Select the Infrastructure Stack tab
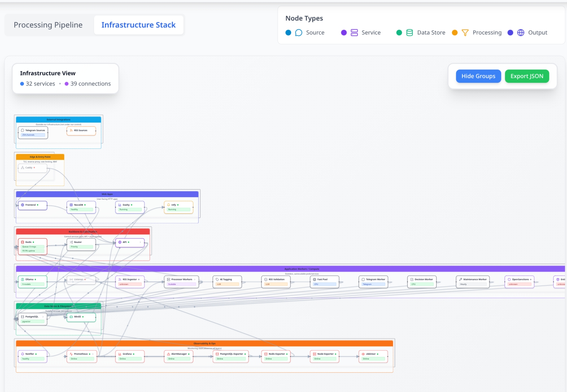The height and width of the screenshot is (392, 567). point(138,25)
